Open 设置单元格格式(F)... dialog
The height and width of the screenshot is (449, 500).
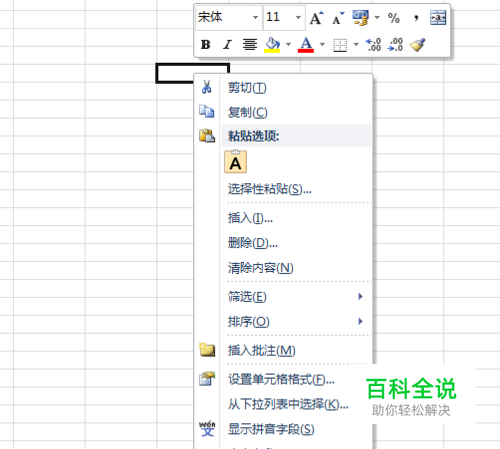tap(281, 379)
